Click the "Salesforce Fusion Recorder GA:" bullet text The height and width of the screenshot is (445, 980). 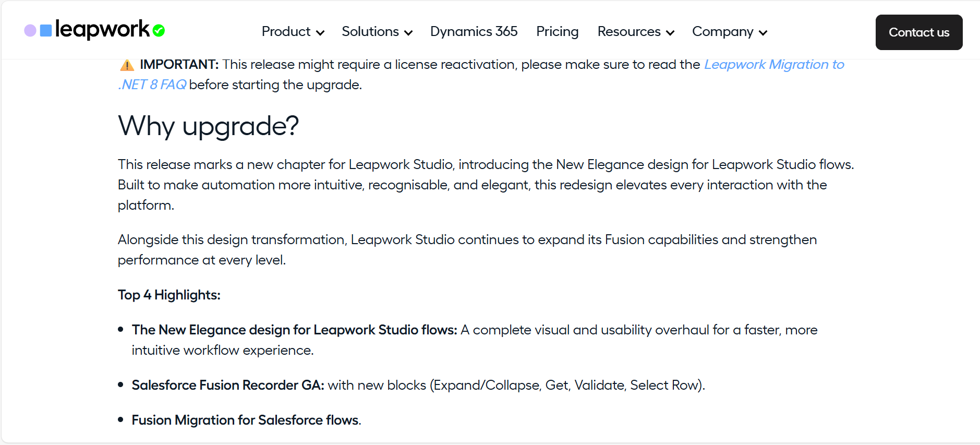click(228, 385)
